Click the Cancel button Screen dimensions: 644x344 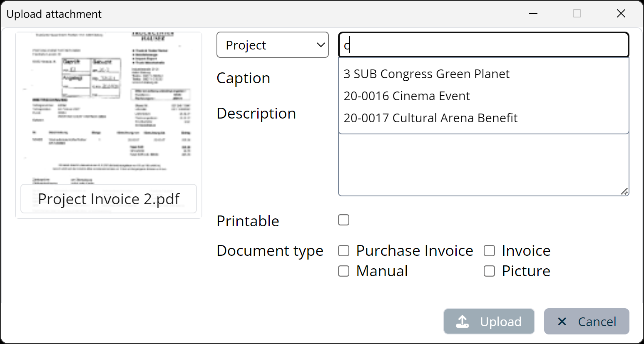point(586,322)
